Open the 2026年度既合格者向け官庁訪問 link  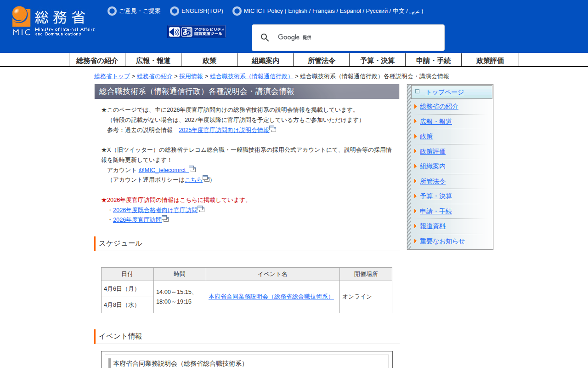[155, 210]
